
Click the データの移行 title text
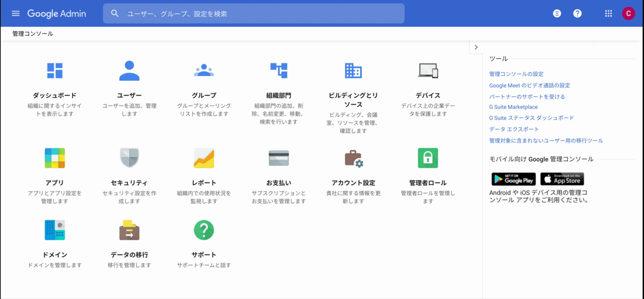tap(129, 255)
